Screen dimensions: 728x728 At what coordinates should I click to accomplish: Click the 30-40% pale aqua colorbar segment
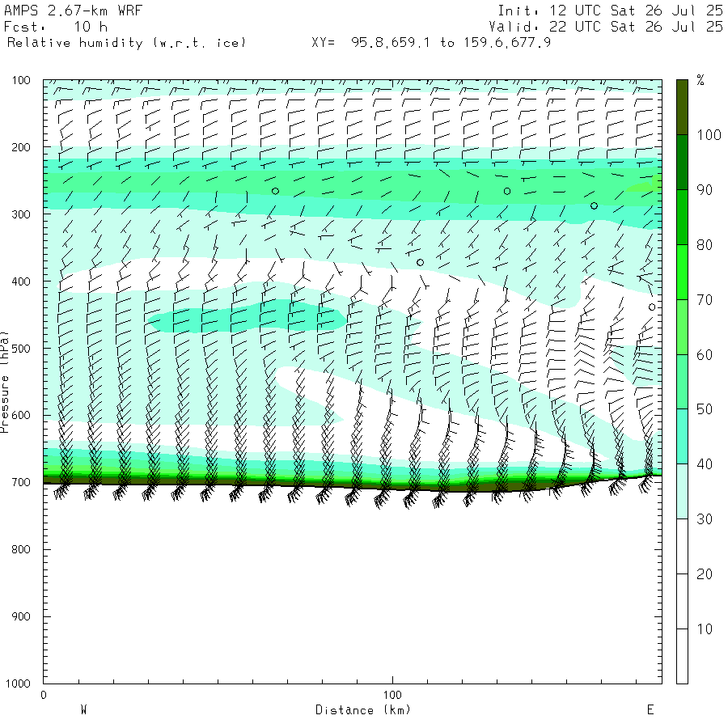(x=682, y=492)
